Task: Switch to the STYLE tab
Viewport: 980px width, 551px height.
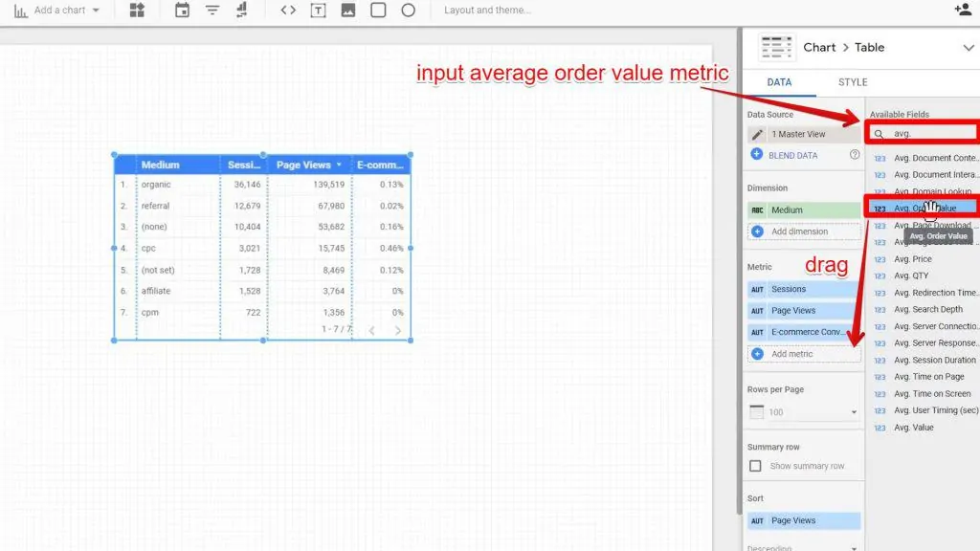Action: [851, 82]
